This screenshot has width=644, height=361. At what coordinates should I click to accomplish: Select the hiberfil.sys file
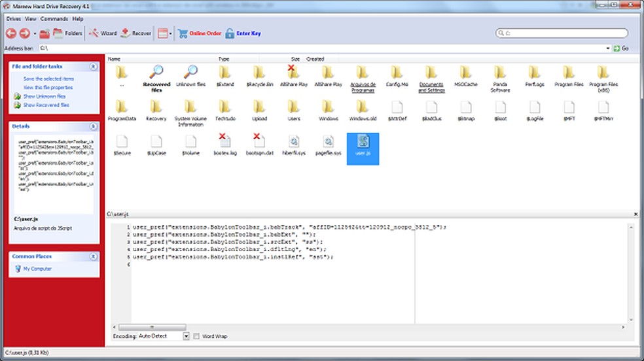294,145
